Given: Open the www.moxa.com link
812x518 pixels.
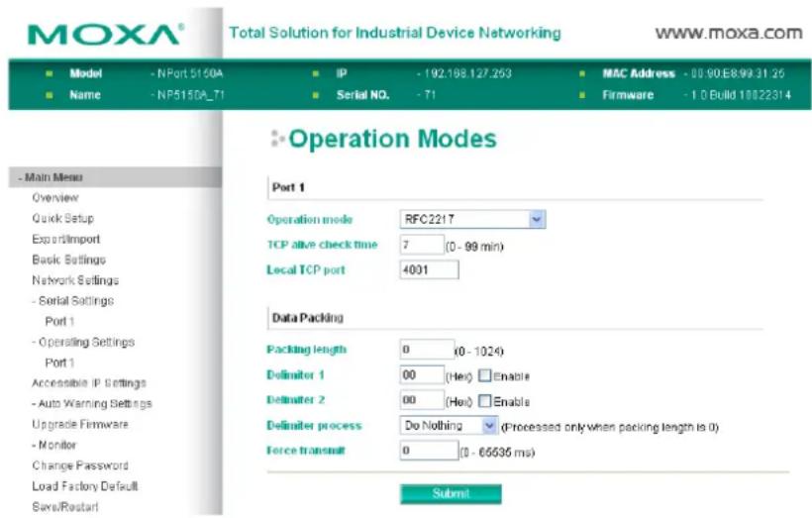Looking at the screenshot, I should coord(729,33).
